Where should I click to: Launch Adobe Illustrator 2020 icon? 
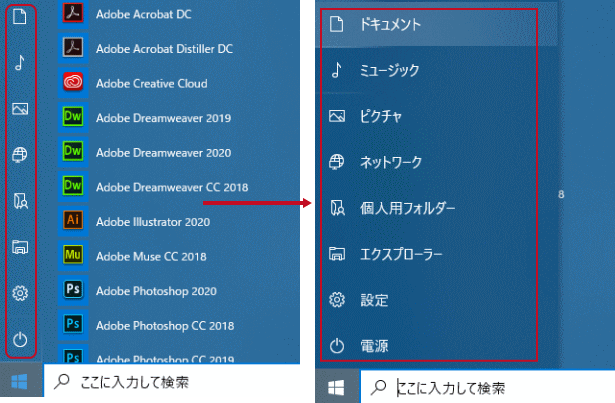pos(73,220)
